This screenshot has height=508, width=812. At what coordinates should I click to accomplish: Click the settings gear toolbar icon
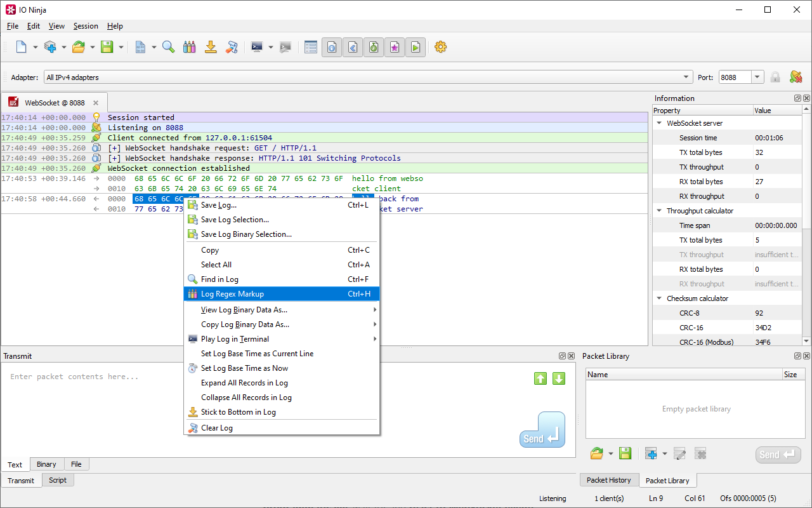click(x=440, y=47)
